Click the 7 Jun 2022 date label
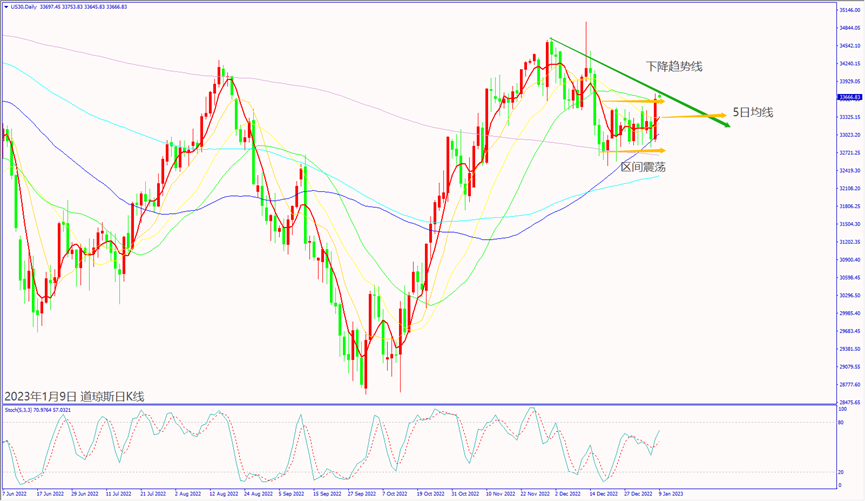 tap(14, 493)
